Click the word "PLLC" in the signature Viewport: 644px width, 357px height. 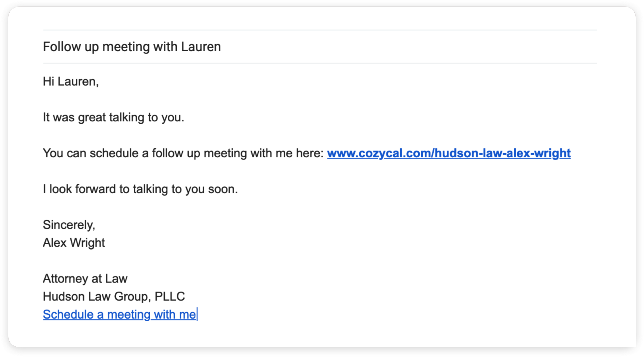[170, 296]
